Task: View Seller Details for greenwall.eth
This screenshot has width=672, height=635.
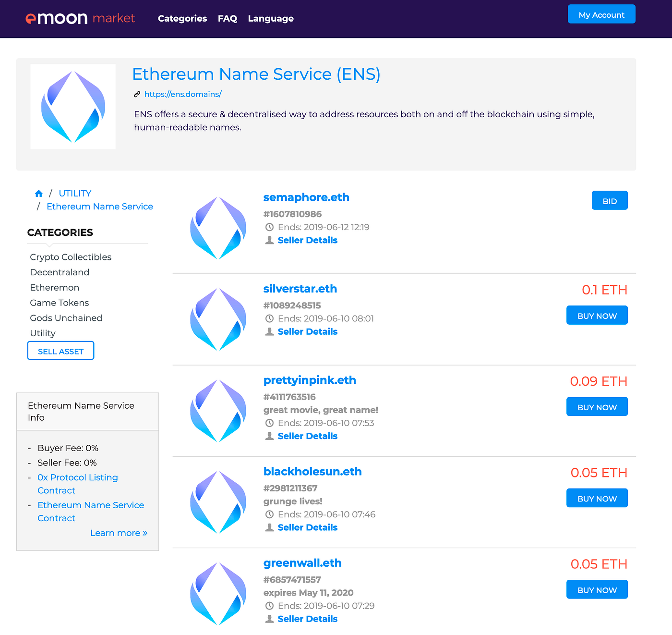Action: point(308,619)
